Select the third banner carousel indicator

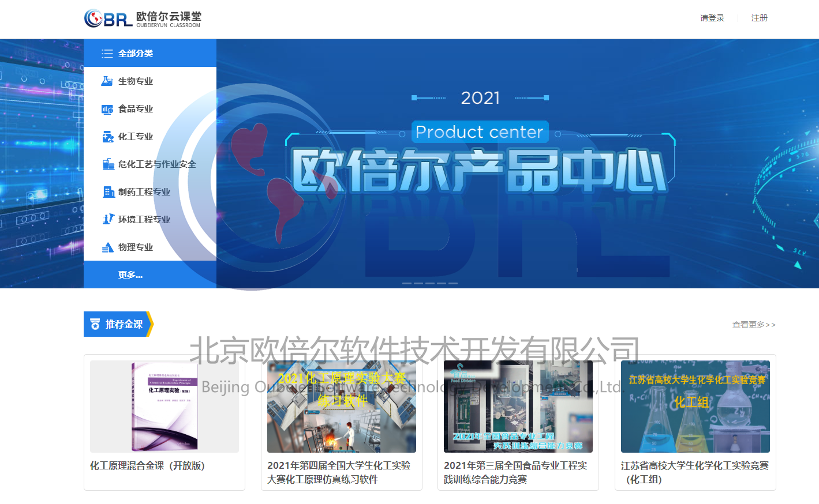[x=430, y=283]
